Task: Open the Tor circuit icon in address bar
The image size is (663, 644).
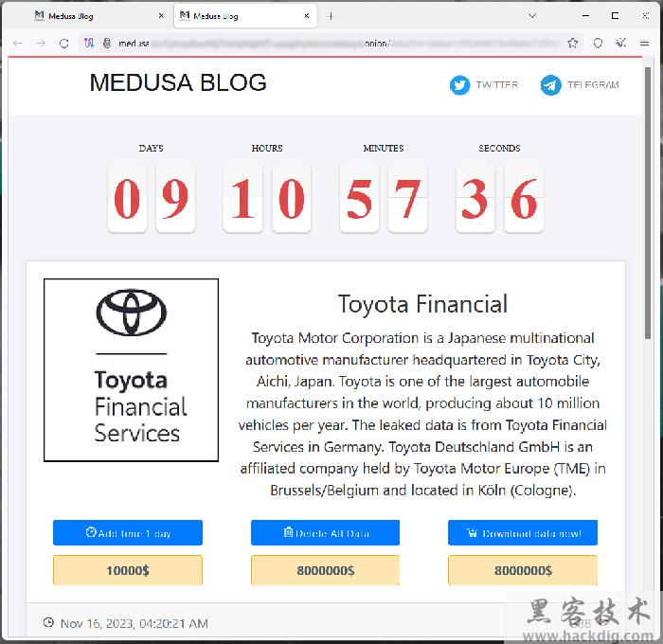Action: click(89, 43)
